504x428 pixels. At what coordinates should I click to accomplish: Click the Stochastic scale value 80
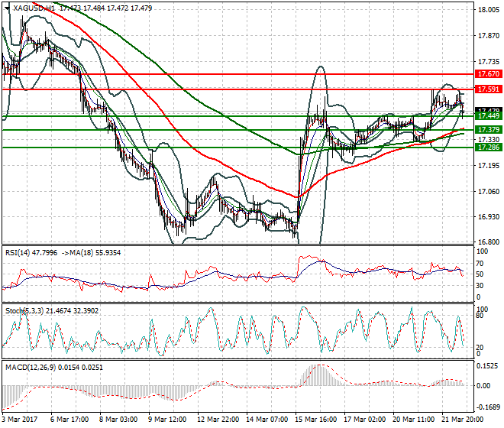pos(480,316)
